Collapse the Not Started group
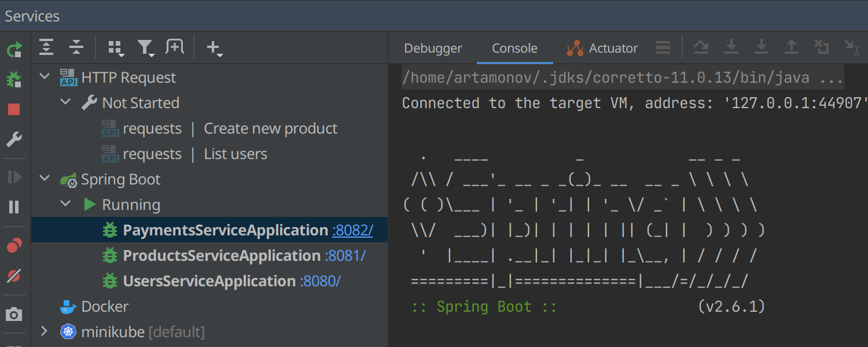The image size is (868, 347). click(x=66, y=102)
